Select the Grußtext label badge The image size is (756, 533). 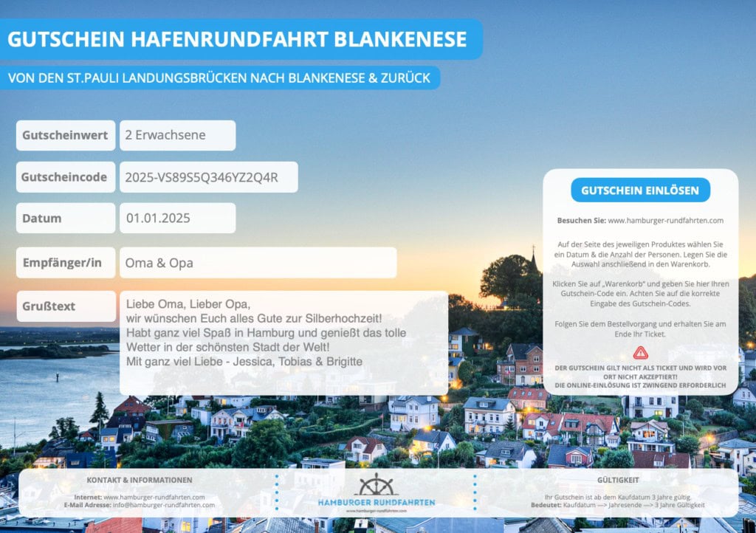(65, 306)
